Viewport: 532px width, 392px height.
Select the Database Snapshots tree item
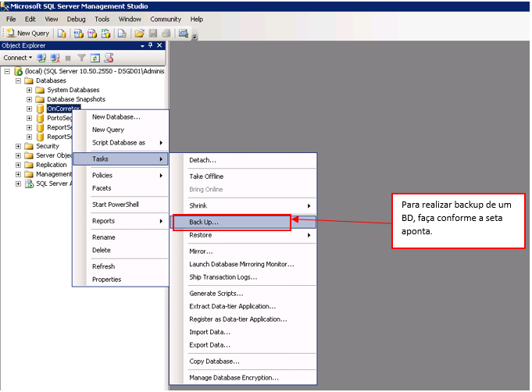tap(76, 99)
